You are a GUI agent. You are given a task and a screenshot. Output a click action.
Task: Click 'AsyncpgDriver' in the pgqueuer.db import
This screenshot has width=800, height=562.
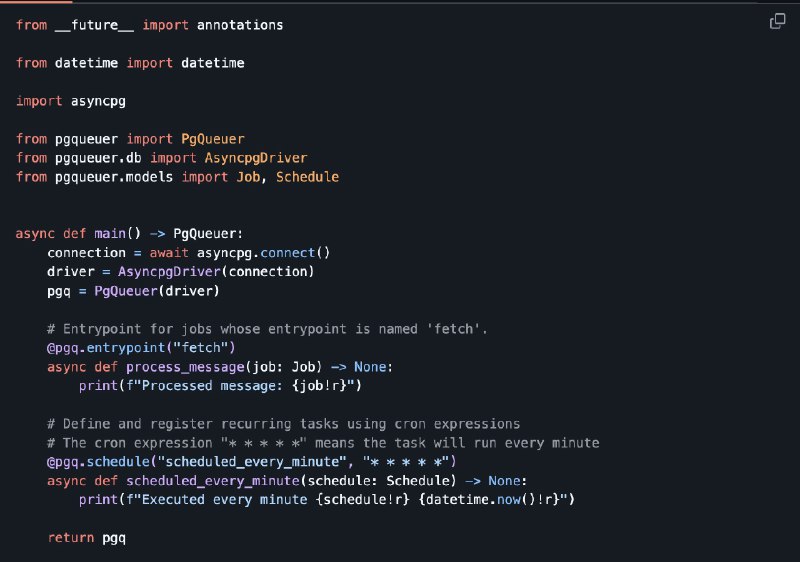tap(256, 158)
